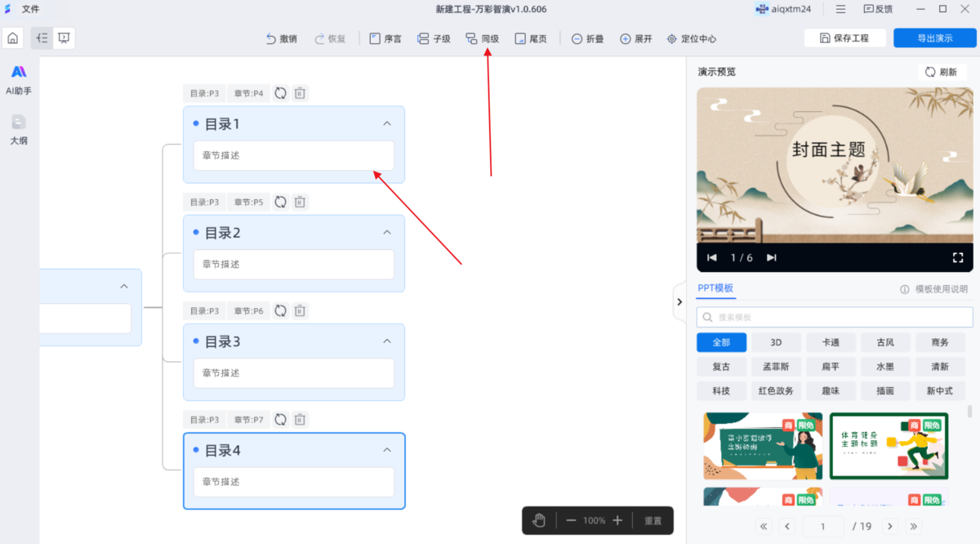This screenshot has height=544, width=980.
Task: Click the 保存工程 save project button
Action: pyautogui.click(x=844, y=38)
